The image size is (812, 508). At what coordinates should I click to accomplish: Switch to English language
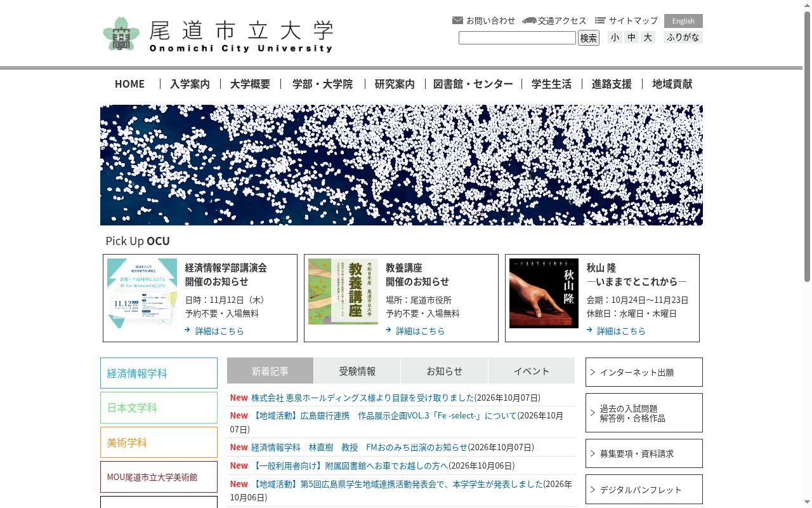pos(683,21)
